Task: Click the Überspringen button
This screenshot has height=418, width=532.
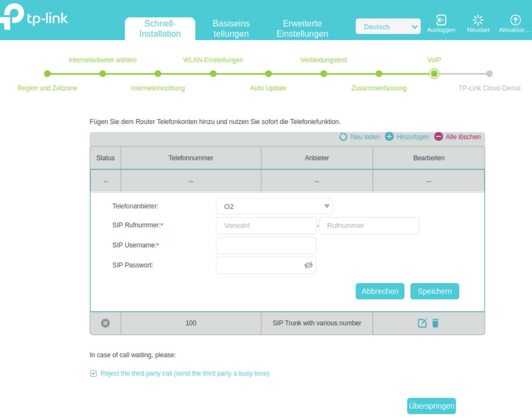Action: [x=431, y=406]
